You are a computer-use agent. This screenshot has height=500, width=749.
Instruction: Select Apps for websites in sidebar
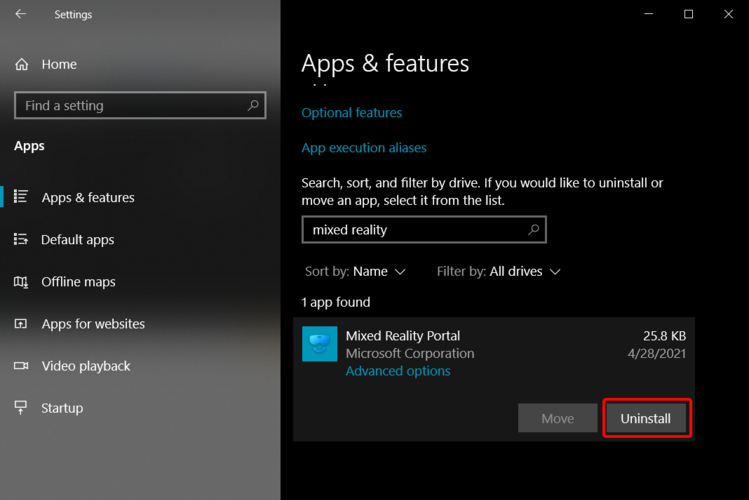[x=140, y=324]
